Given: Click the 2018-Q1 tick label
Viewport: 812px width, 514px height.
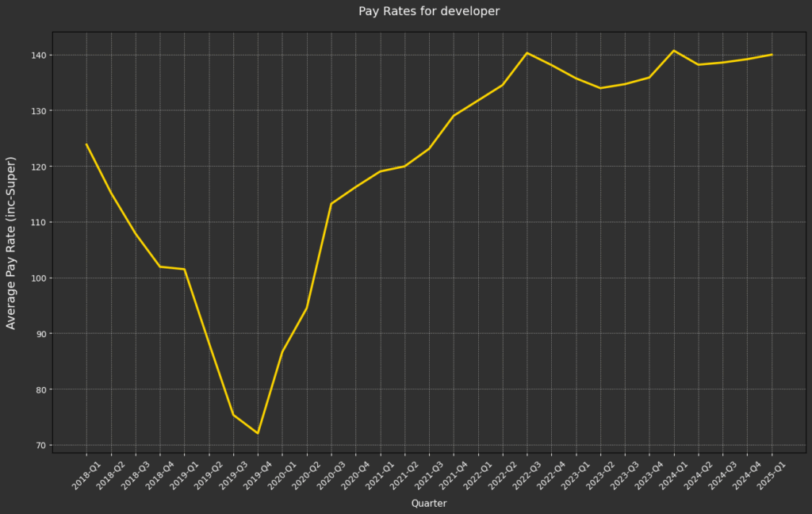Looking at the screenshot, I should 86,476.
